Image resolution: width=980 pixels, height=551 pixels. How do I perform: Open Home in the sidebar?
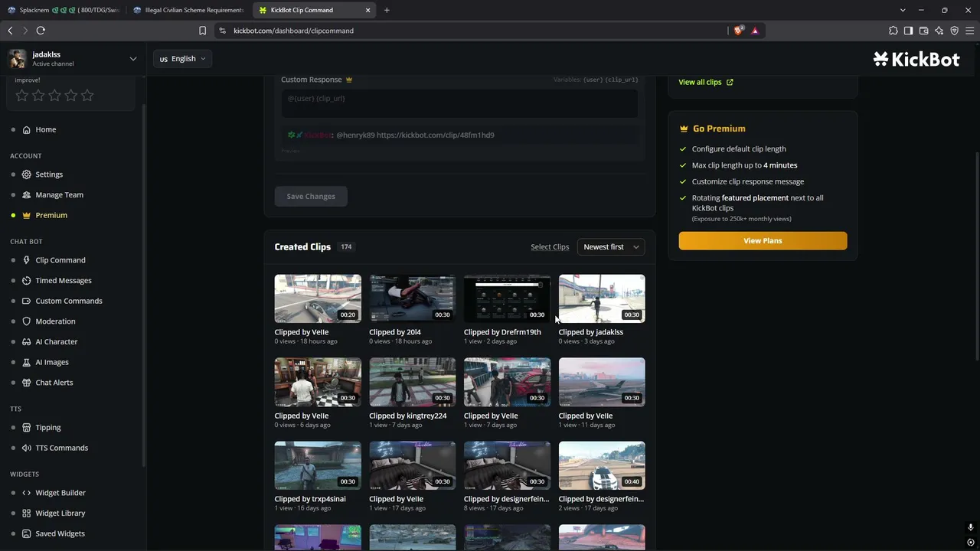point(45,129)
